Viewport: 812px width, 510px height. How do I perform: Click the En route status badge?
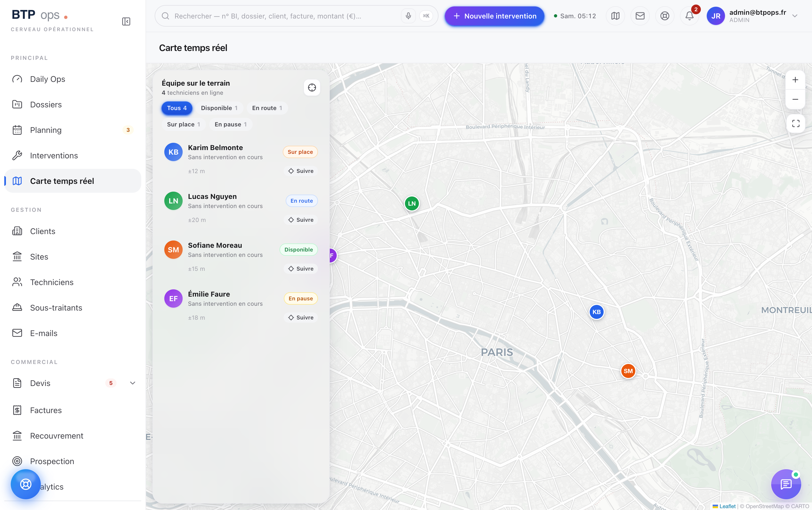[302, 201]
